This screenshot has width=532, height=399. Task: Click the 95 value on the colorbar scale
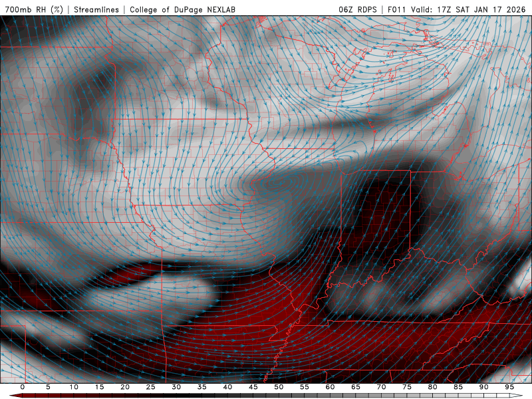coord(509,387)
